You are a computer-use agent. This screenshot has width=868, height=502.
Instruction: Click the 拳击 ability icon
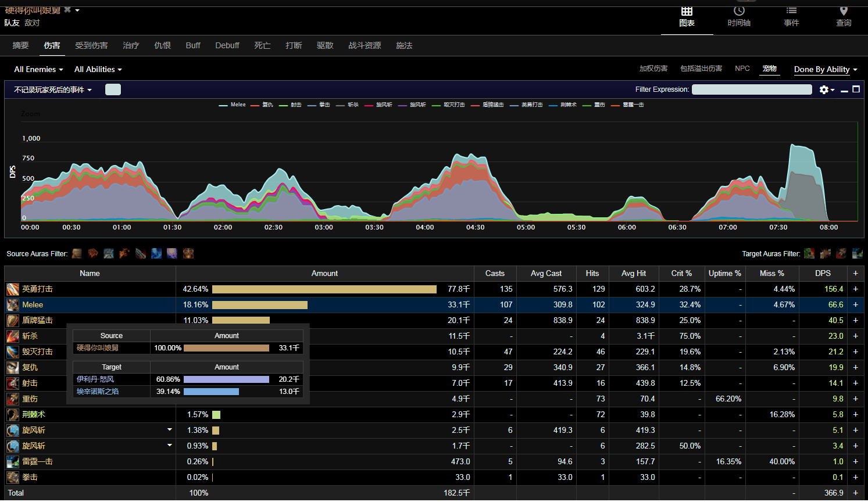13,477
